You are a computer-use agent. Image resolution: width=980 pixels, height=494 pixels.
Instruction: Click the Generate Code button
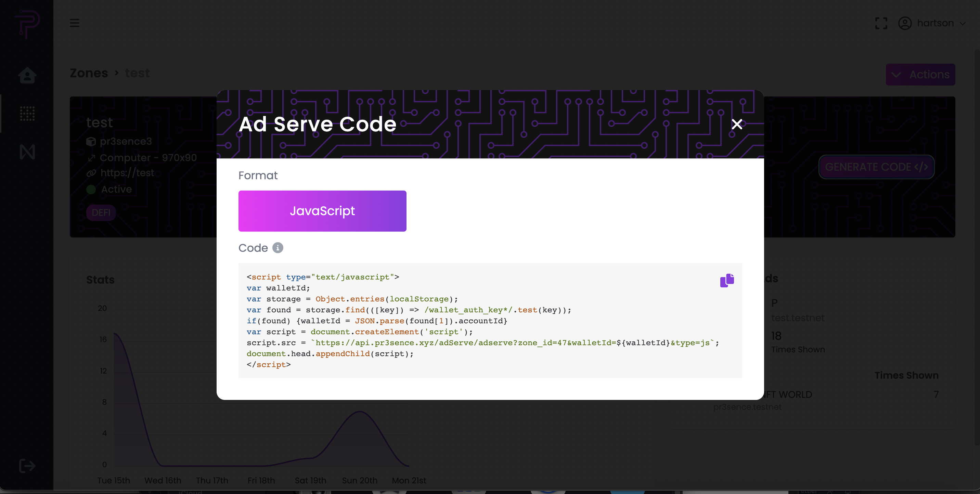pos(876,167)
